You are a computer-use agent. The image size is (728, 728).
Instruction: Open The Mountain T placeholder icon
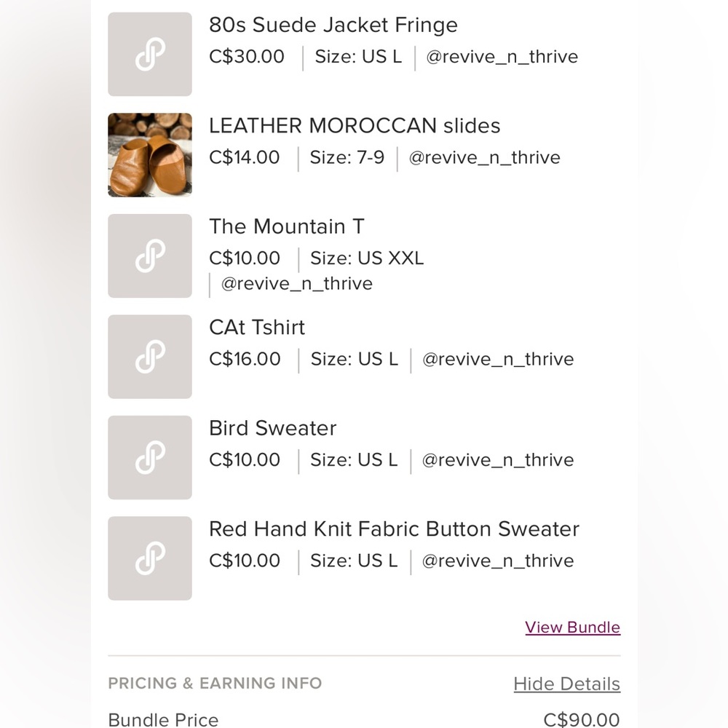coord(150,256)
